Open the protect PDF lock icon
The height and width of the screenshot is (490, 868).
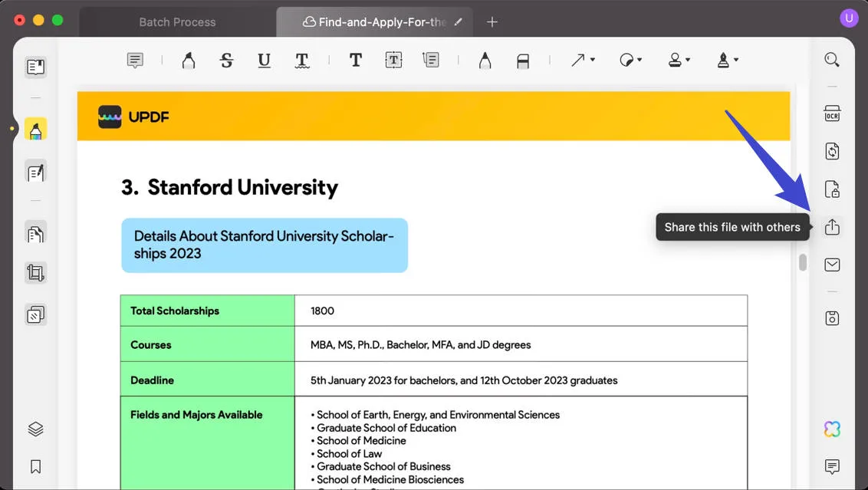832,189
